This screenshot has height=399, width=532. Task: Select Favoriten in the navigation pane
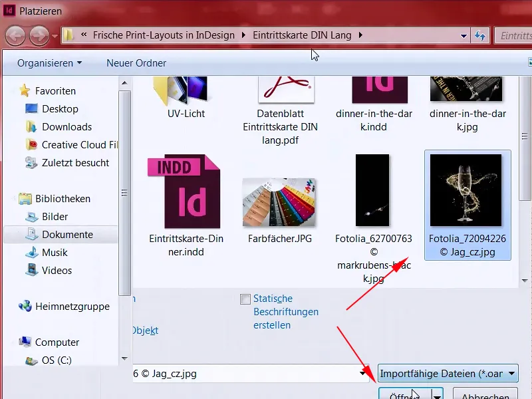(x=55, y=91)
